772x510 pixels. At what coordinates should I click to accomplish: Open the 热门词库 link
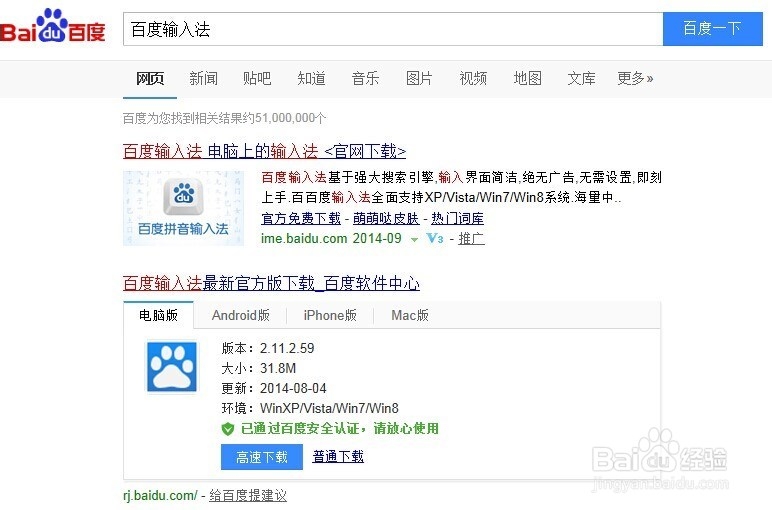[x=457, y=218]
